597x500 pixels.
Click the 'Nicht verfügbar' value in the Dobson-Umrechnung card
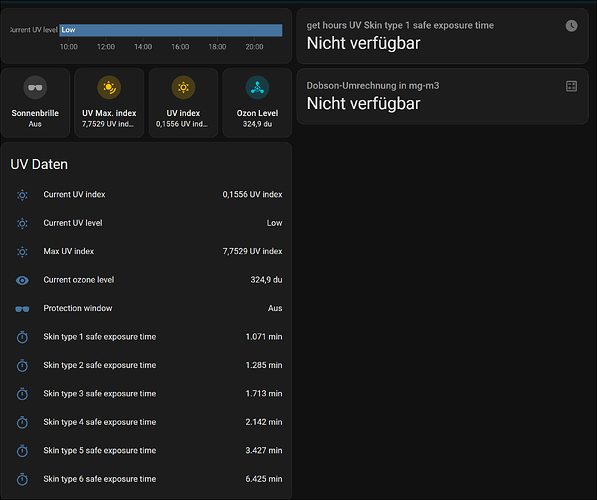click(x=364, y=104)
